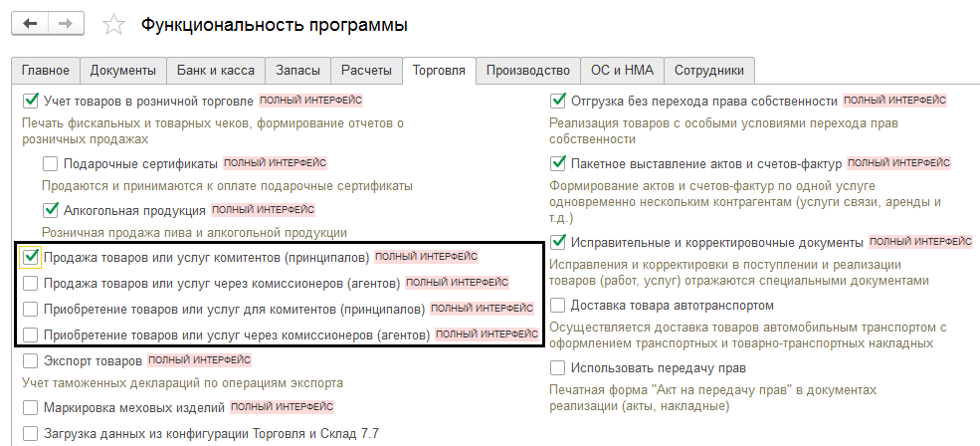This screenshot has width=980, height=446.
Task: Go to the Расчеты tab
Action: (x=366, y=70)
